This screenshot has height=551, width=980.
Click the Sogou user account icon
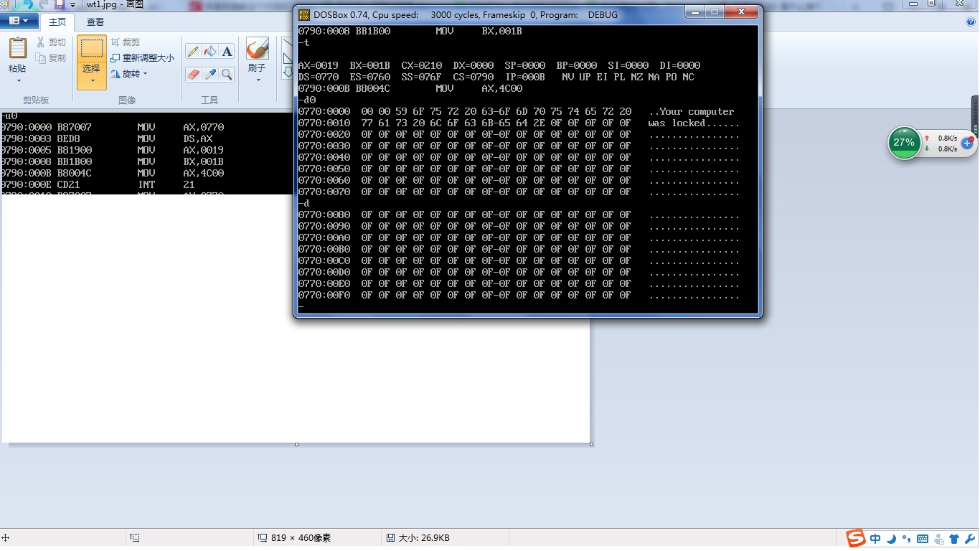(939, 539)
